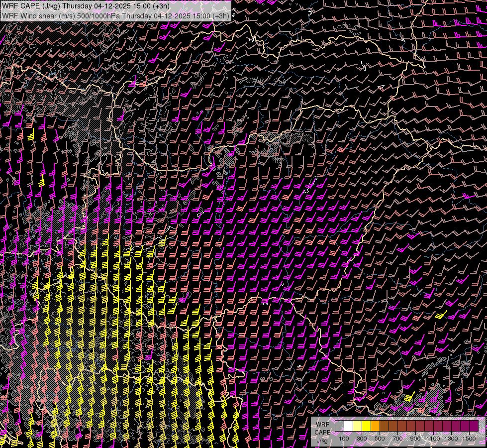The image size is (487, 448).
Task: Click the yellow wind barb at the map's right side
Action: tap(441, 315)
